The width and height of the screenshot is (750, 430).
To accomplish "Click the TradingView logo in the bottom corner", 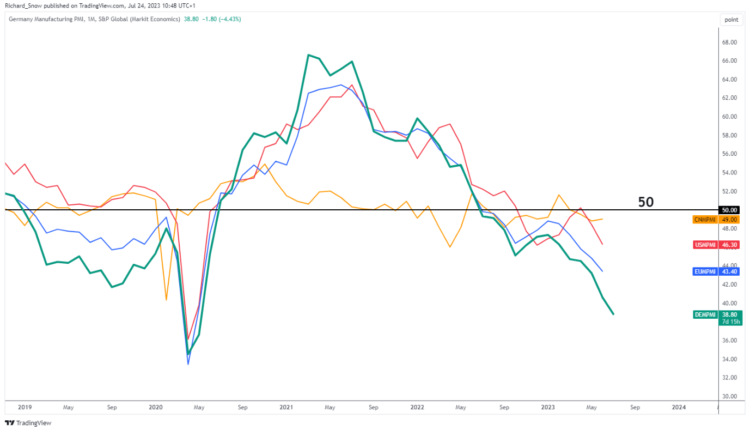I will coord(29,421).
